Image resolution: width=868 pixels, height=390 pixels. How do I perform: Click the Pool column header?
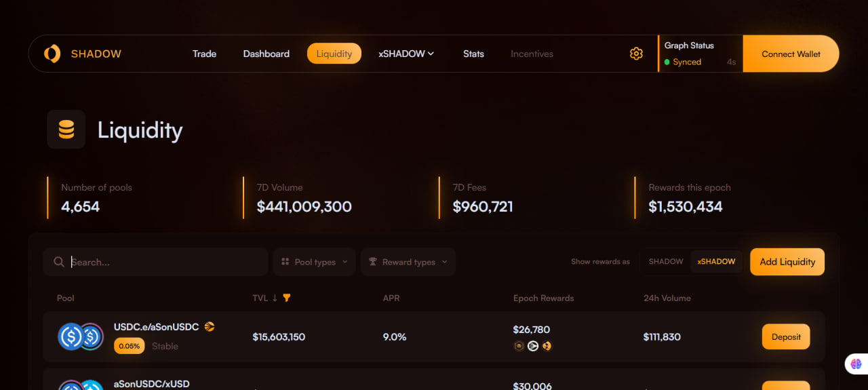[66, 298]
